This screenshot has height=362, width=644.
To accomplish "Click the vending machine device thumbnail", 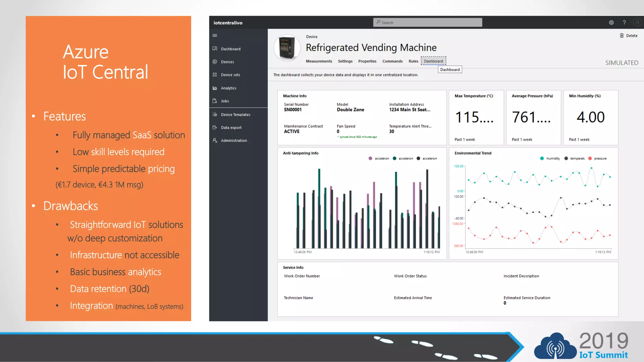I will (x=287, y=48).
